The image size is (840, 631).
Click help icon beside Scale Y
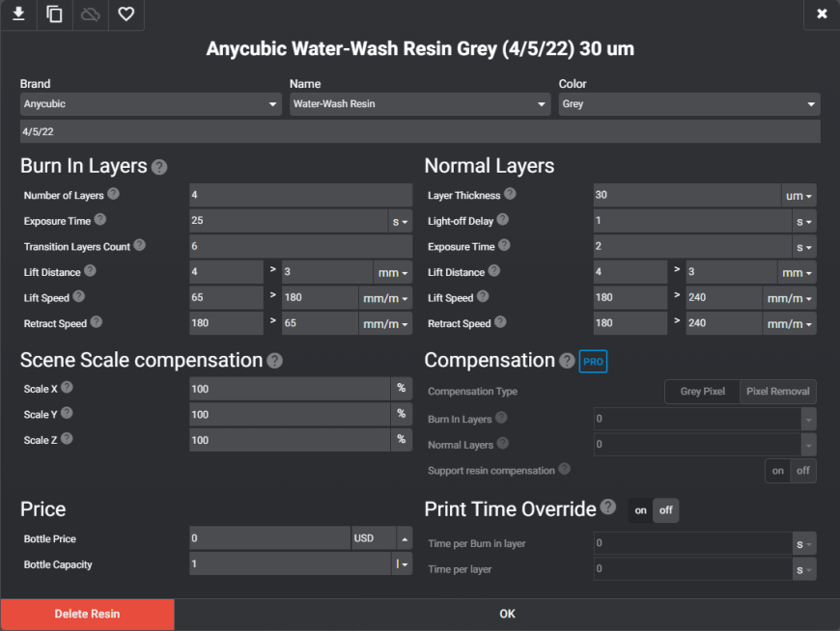tap(67, 413)
